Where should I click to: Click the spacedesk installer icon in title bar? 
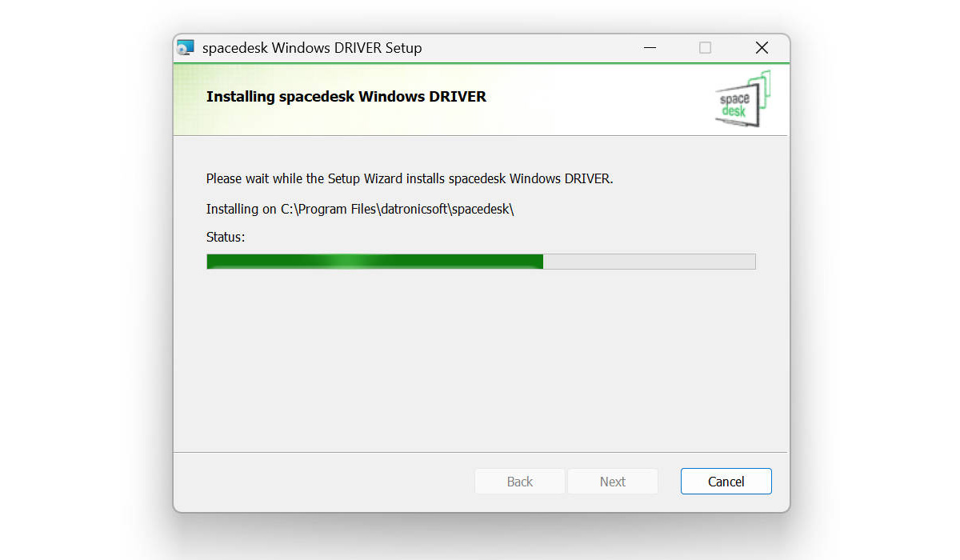coord(186,48)
